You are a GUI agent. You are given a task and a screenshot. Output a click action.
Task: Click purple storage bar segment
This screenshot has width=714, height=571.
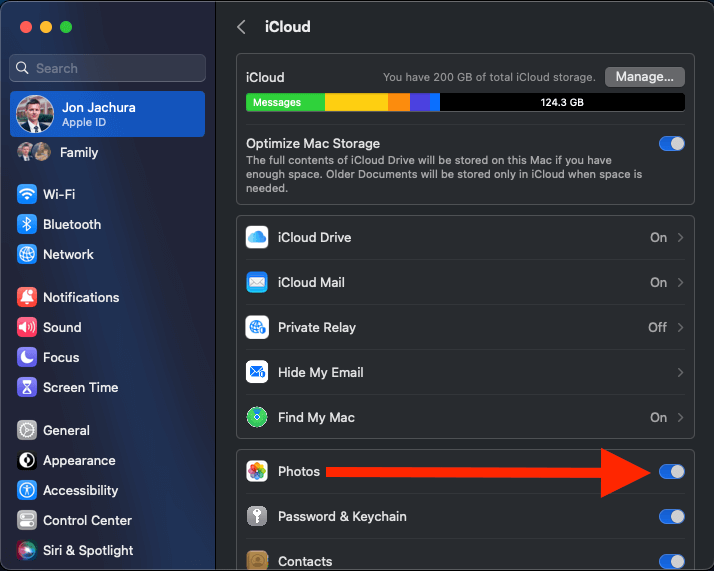click(x=420, y=102)
